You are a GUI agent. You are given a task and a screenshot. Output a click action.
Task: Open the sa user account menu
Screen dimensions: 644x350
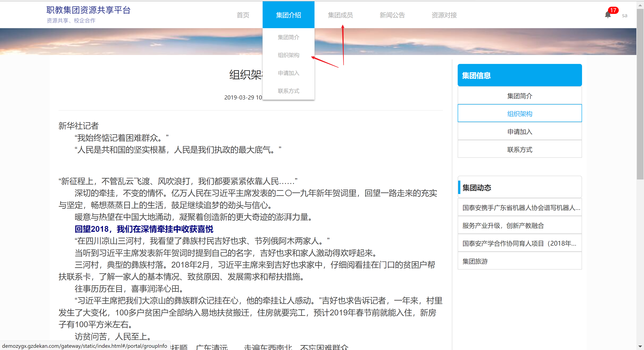(624, 15)
